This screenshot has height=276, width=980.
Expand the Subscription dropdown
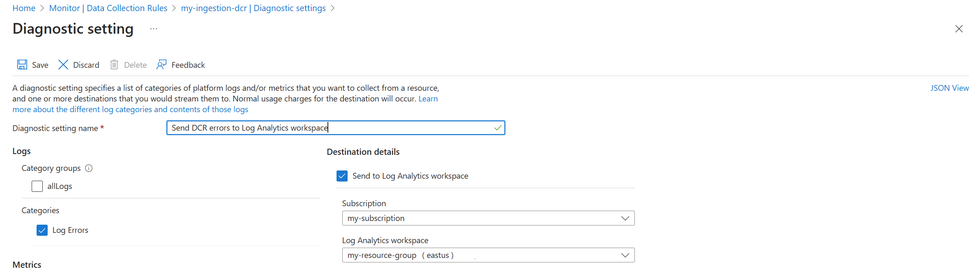click(488, 218)
